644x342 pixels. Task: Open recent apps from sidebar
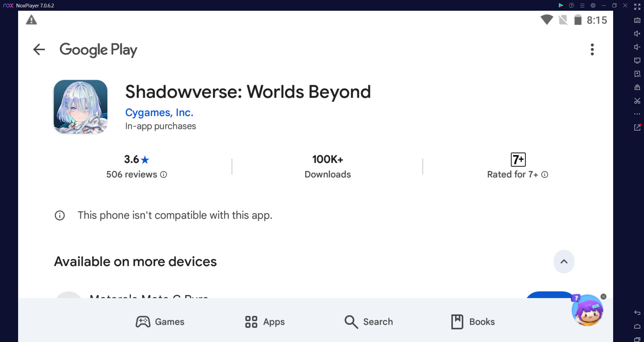[637, 339]
